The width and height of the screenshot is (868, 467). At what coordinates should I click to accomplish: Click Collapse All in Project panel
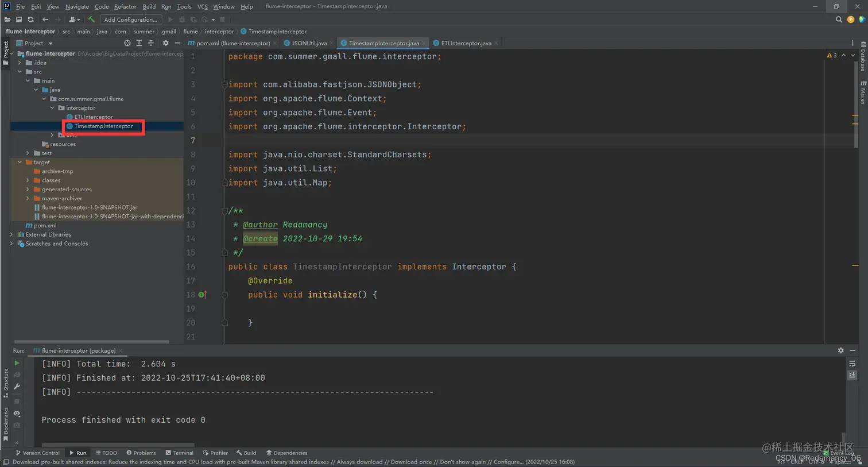coord(151,43)
